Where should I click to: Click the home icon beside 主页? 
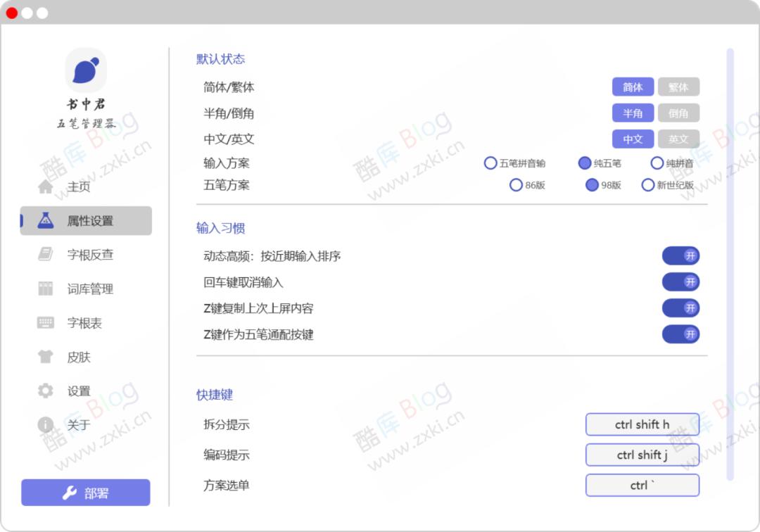coord(45,186)
